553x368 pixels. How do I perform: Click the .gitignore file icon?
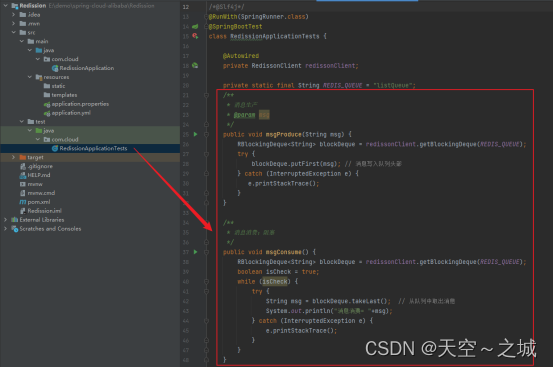[x=23, y=166]
